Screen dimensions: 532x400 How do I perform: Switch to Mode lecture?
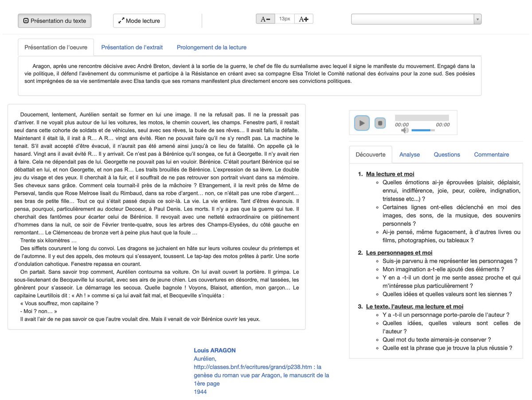[139, 21]
